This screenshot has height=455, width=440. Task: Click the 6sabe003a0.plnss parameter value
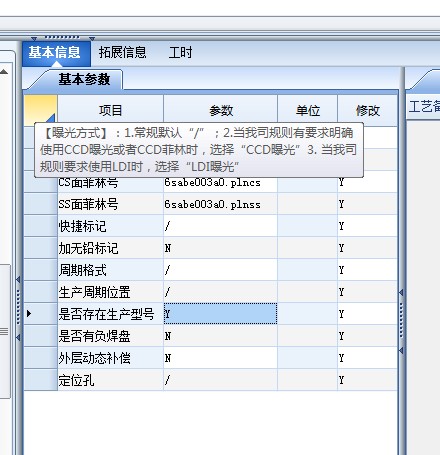212,204
